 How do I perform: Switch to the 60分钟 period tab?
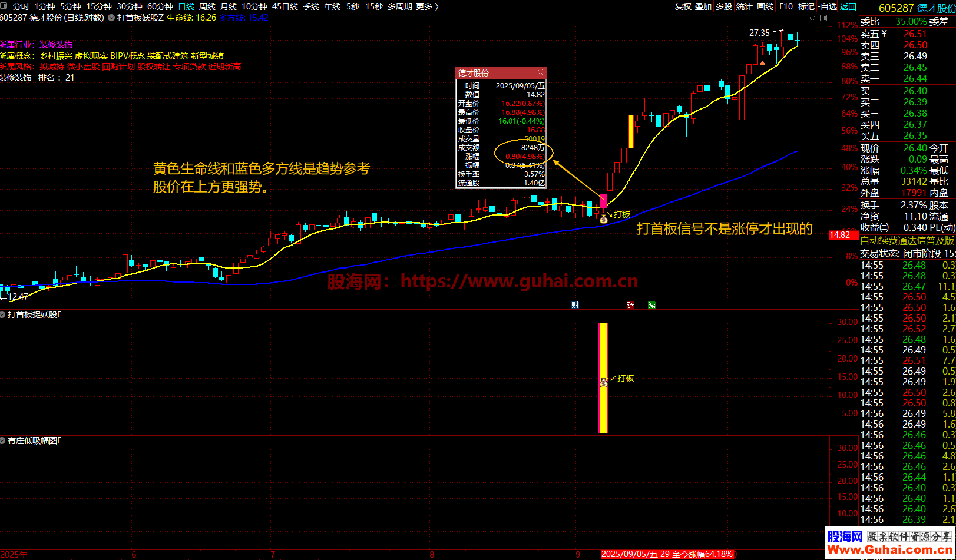point(160,6)
